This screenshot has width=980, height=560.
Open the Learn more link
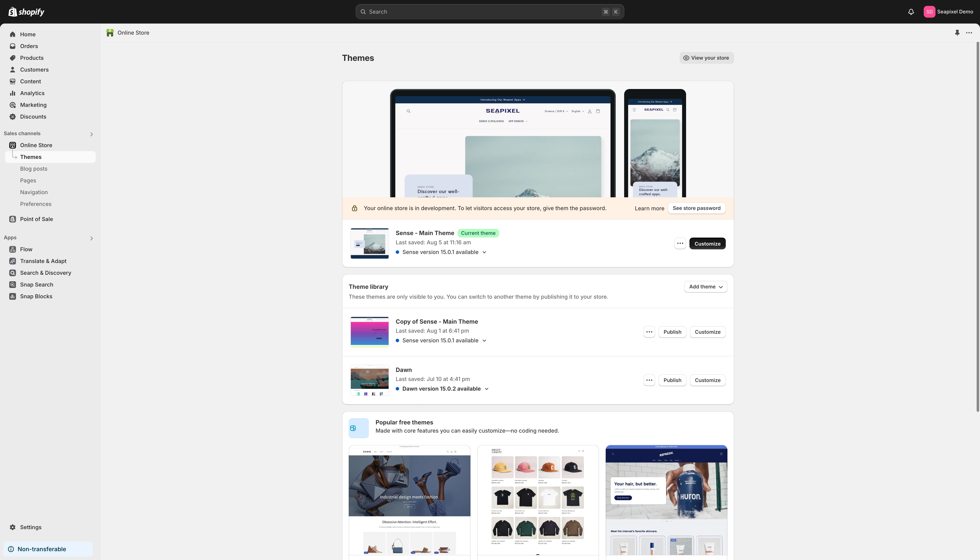tap(649, 208)
